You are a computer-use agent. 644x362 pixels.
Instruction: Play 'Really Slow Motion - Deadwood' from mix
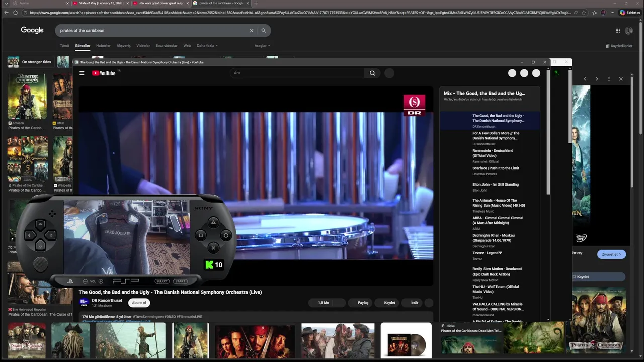pos(489,275)
